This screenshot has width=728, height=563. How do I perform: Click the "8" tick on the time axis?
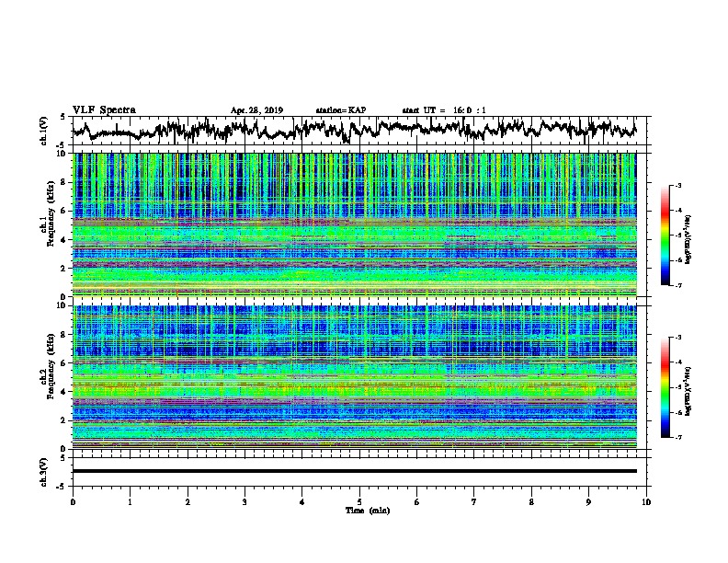click(x=531, y=502)
